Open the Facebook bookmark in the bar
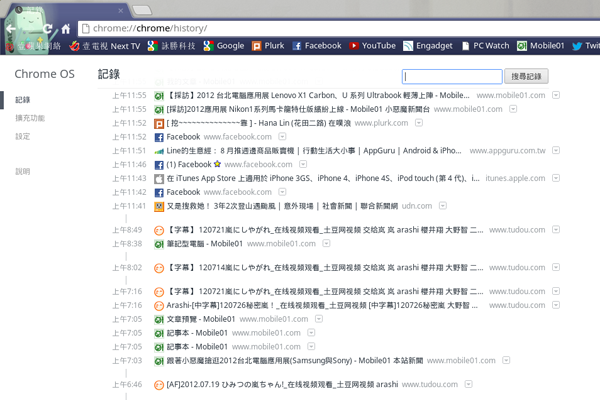Screen dimensions: 600x400 pos(317,46)
